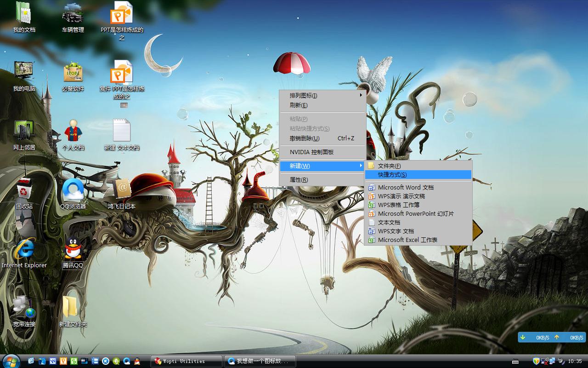
Task: Choose 快捷方式(S) in the 新建 submenu
Action: [418, 175]
